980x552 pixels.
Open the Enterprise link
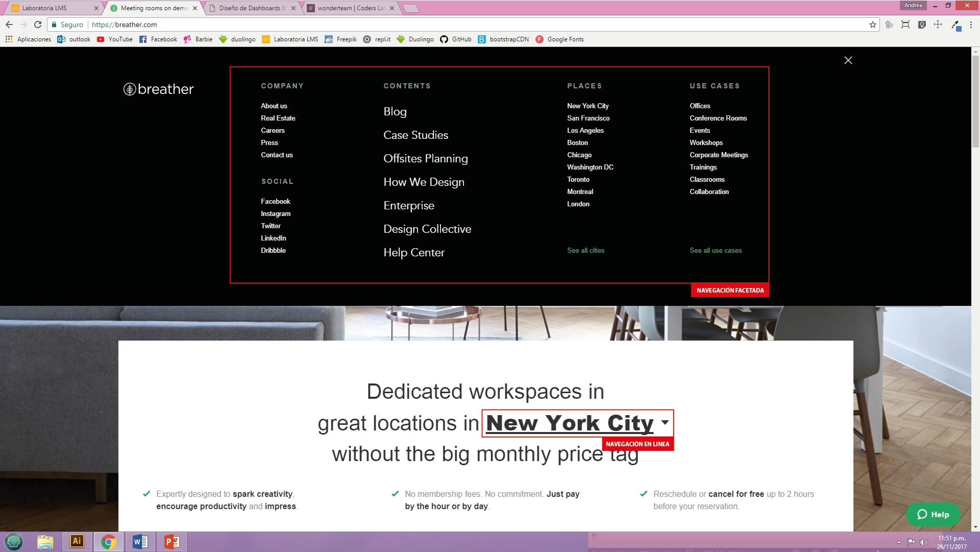pos(408,205)
